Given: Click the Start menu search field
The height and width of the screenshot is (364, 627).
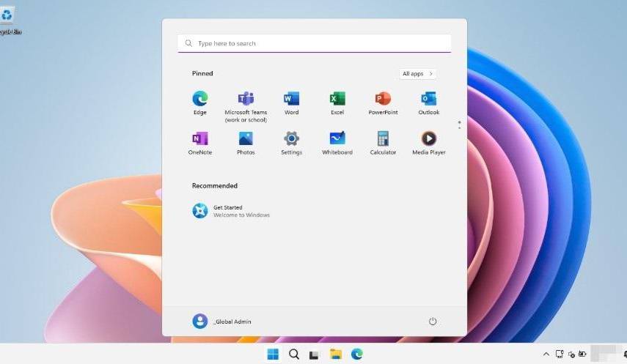Looking at the screenshot, I should click(314, 43).
